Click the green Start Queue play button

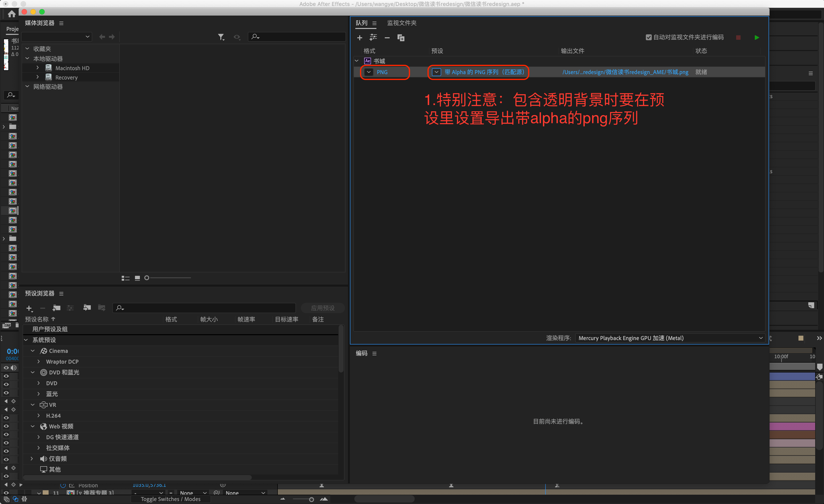click(x=757, y=38)
